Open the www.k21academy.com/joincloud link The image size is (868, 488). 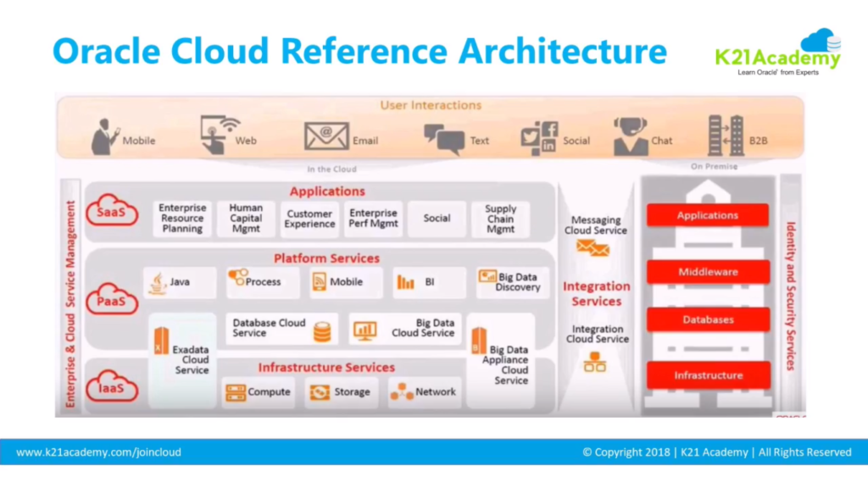pyautogui.click(x=99, y=452)
